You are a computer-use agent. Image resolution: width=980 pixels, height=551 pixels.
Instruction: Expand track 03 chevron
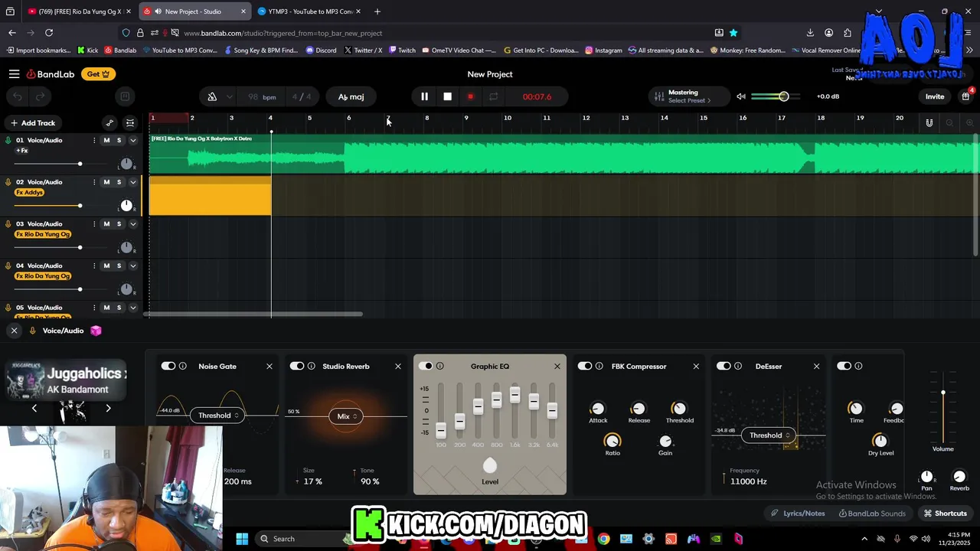click(132, 224)
